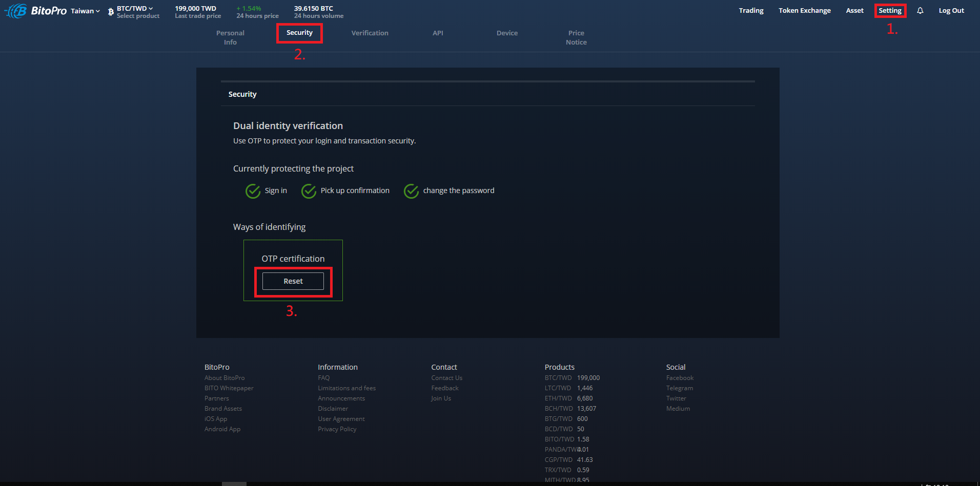Click the Bitcoin icon beside BTC/TWD

(111, 12)
